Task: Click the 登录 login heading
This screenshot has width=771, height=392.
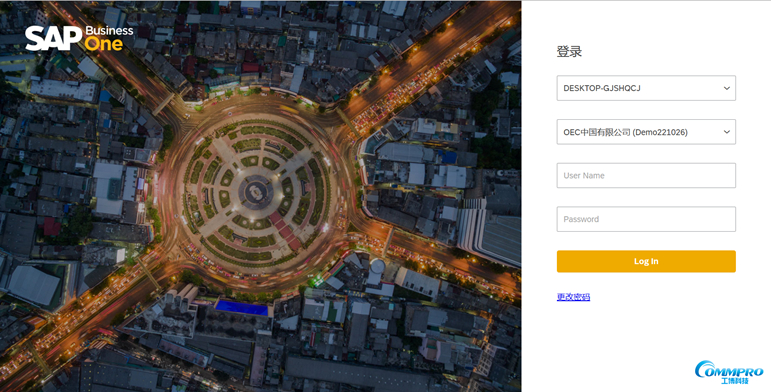Action: 569,51
